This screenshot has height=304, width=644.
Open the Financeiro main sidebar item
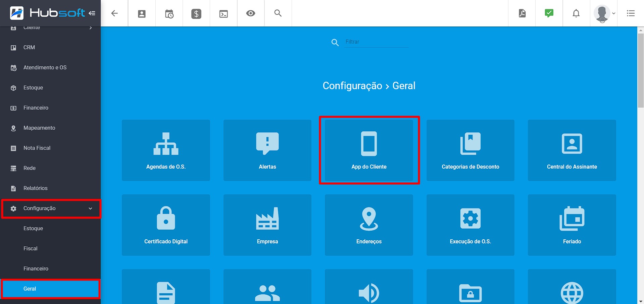[50, 108]
